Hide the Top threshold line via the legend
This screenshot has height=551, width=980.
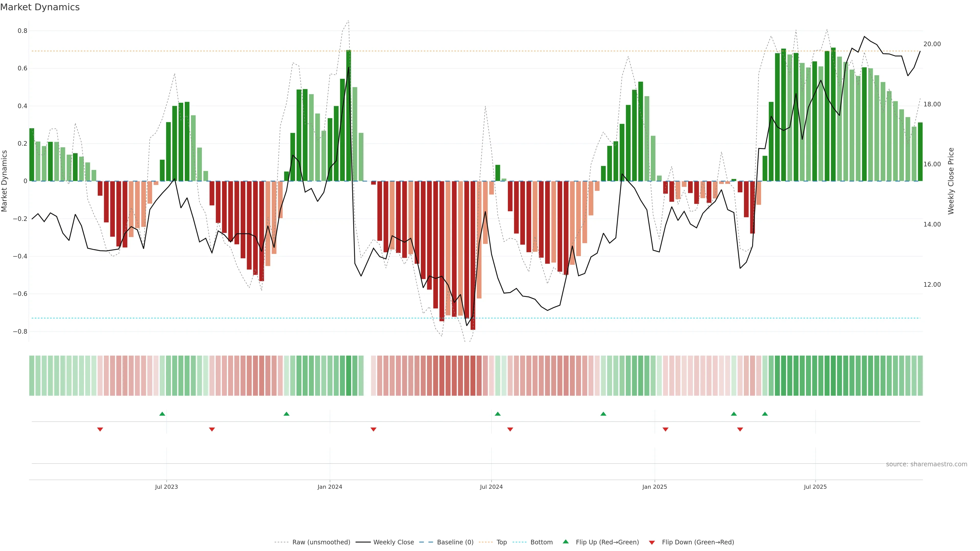click(501, 542)
